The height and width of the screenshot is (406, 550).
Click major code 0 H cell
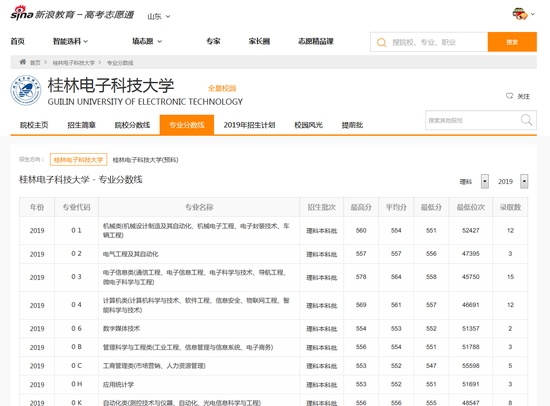76,384
